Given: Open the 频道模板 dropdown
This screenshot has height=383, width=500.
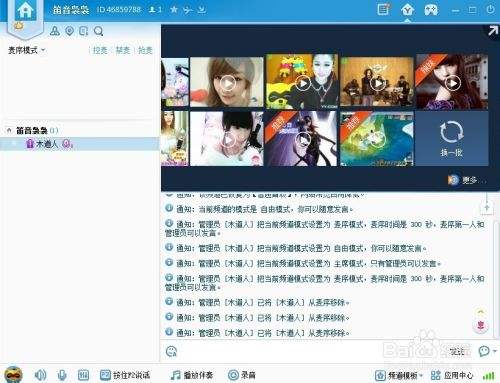Looking at the screenshot, I should click(x=399, y=376).
